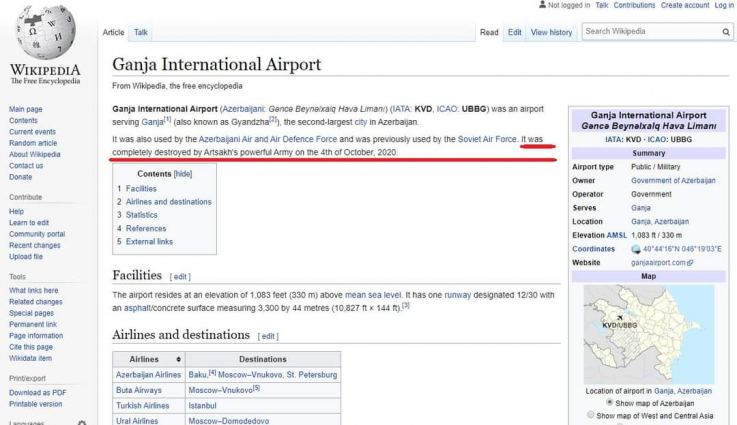The height and width of the screenshot is (425, 737).
Task: Click the airplane marker on the map
Action: 620,318
